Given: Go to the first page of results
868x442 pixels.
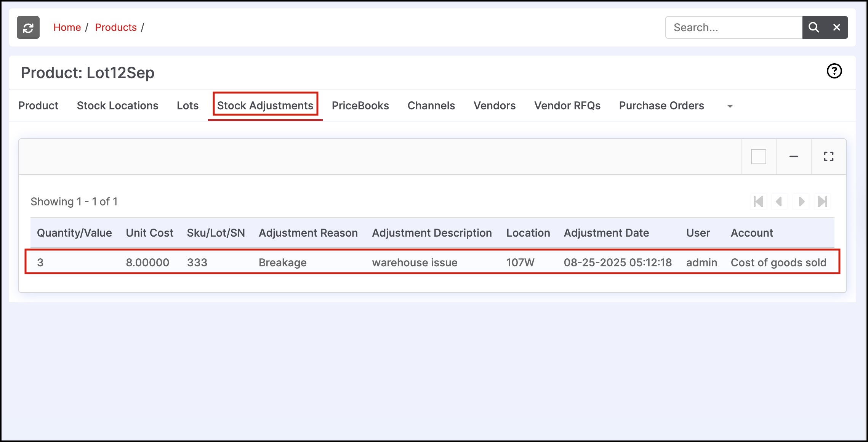Looking at the screenshot, I should point(759,202).
